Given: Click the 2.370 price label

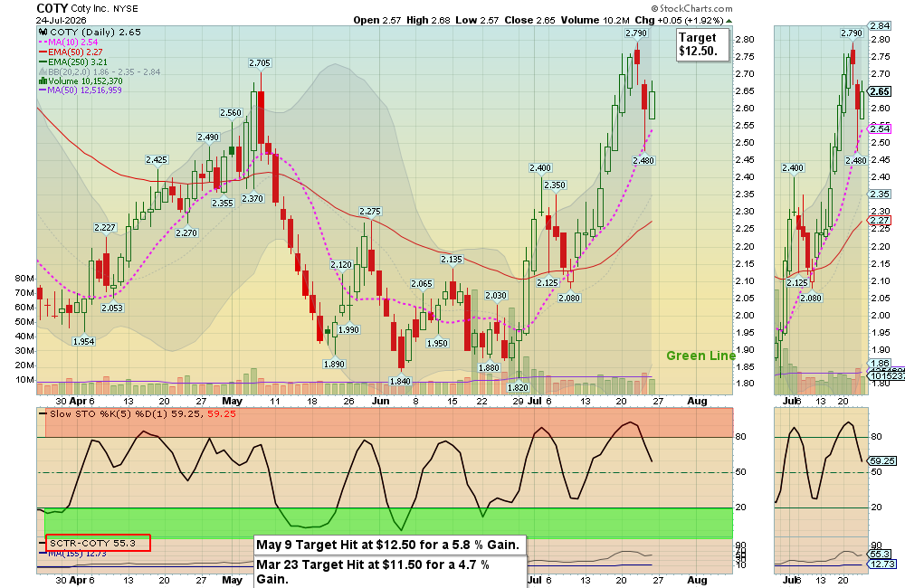Looking at the screenshot, I should [x=252, y=198].
